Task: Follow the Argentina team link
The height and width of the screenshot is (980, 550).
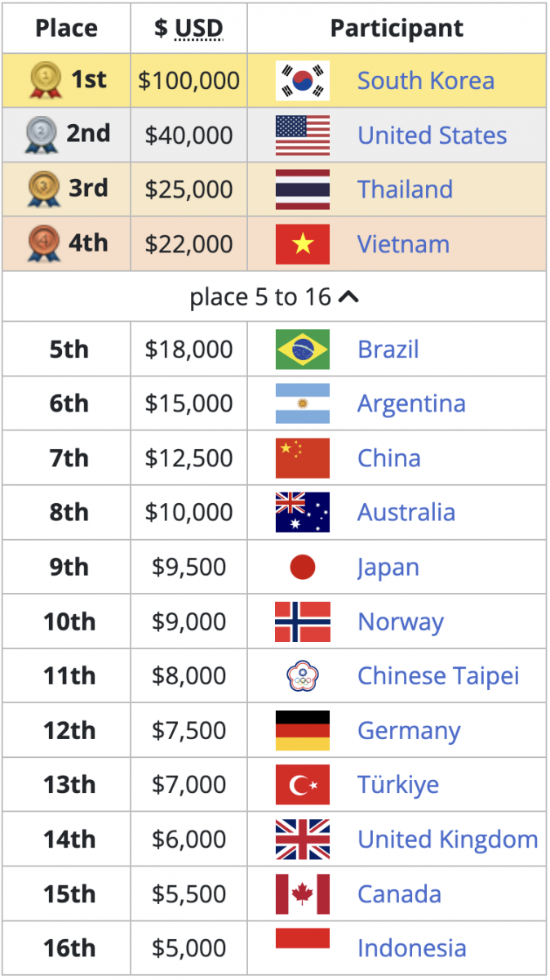Action: click(x=411, y=403)
